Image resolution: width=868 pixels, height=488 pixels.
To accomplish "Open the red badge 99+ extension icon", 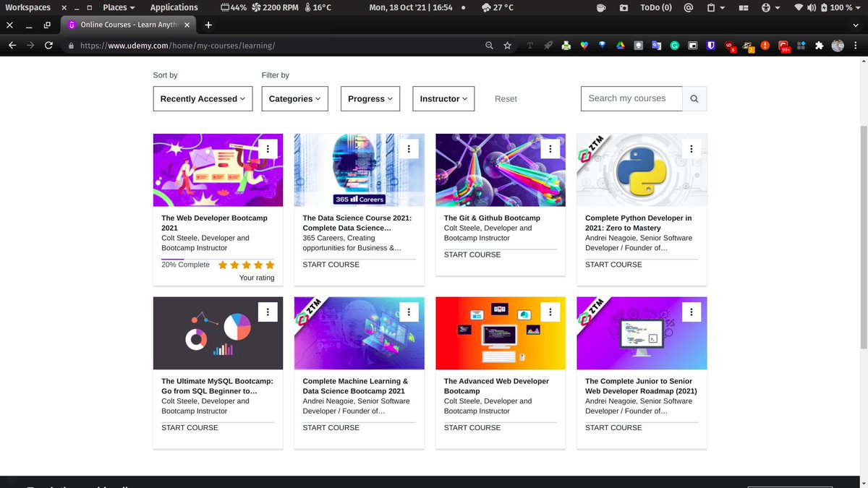I will pyautogui.click(x=784, y=46).
